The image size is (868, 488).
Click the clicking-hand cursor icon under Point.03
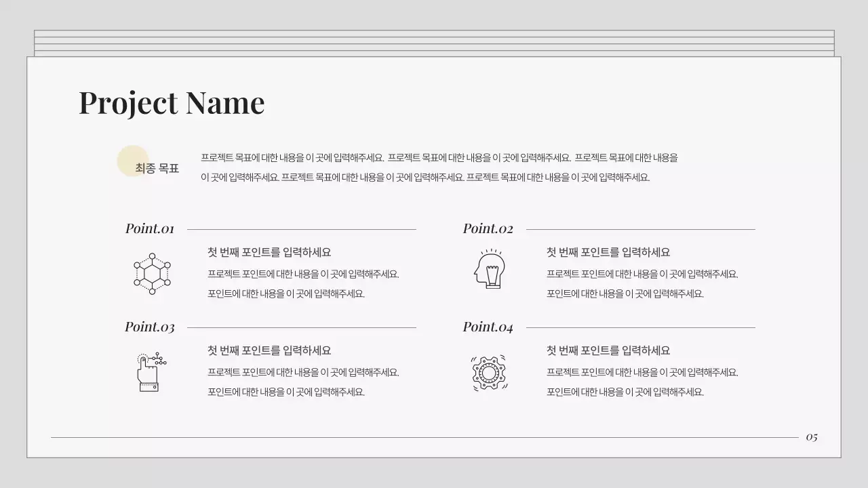point(150,372)
